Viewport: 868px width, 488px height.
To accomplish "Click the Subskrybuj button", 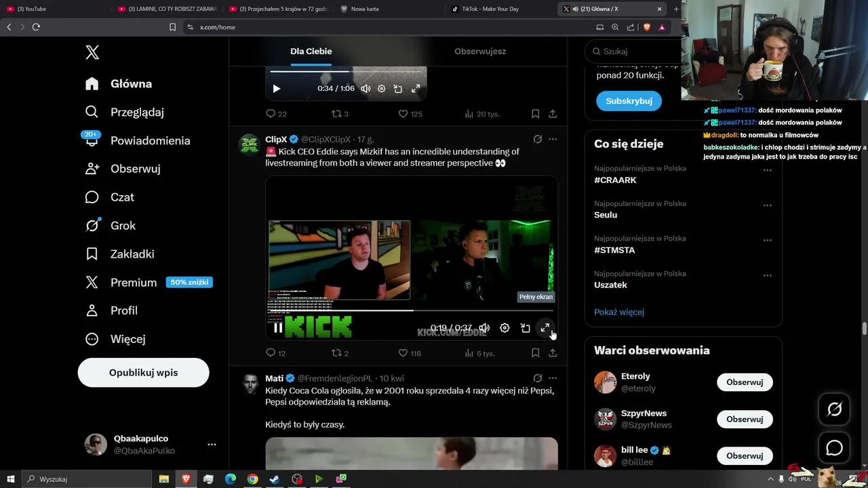I will point(629,101).
